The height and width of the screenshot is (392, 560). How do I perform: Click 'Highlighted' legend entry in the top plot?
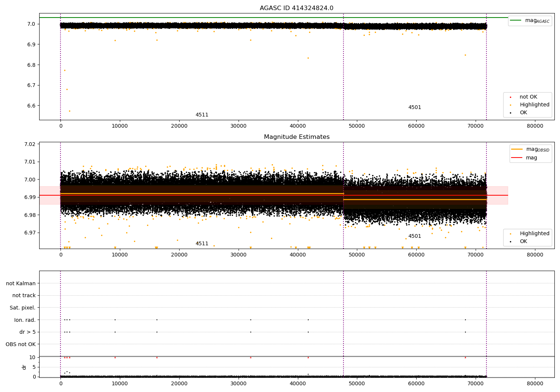(535, 105)
